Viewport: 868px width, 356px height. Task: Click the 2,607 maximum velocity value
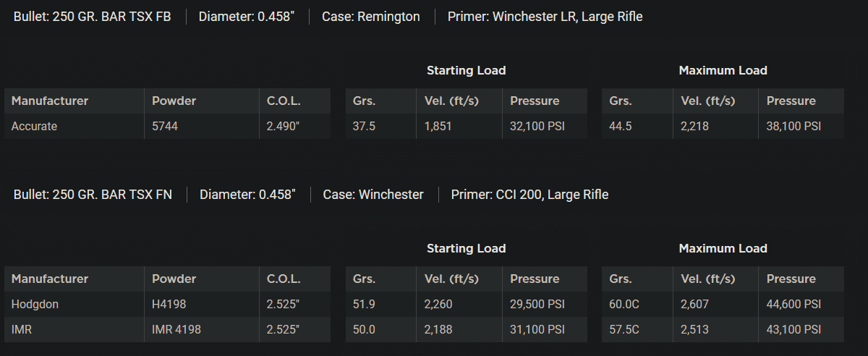[x=695, y=305]
